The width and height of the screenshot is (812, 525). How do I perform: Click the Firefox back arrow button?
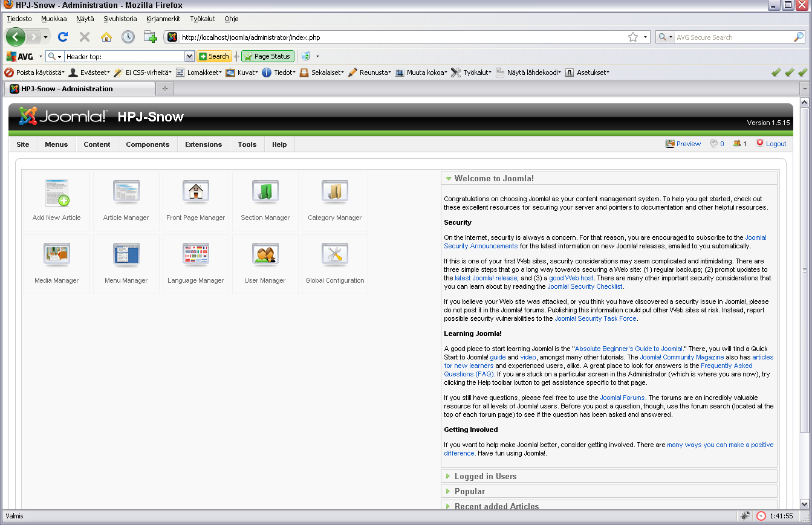point(16,37)
